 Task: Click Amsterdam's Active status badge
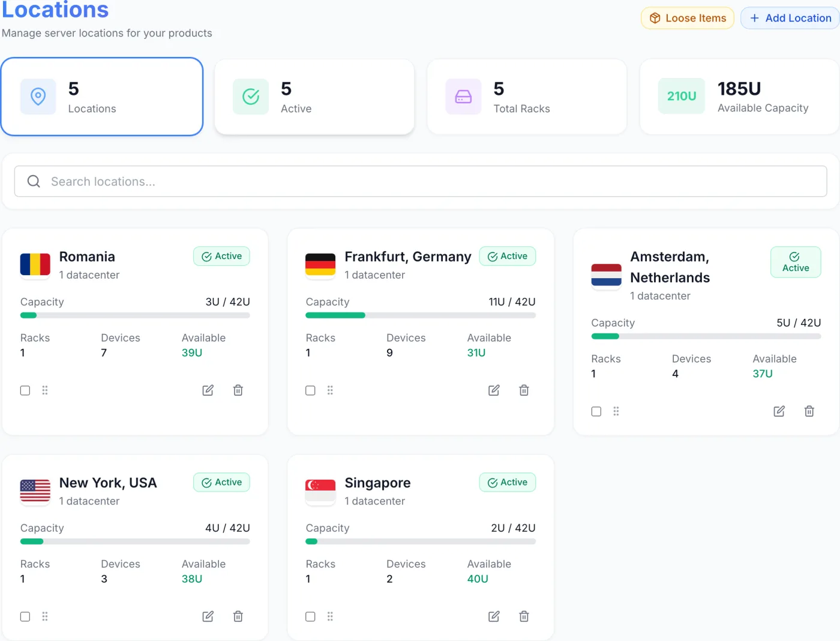(x=796, y=262)
